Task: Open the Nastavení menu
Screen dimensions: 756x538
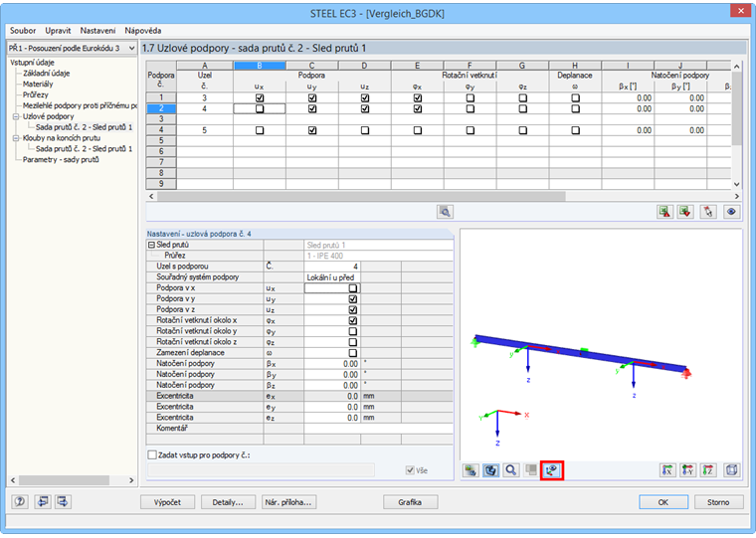Action: 97,31
